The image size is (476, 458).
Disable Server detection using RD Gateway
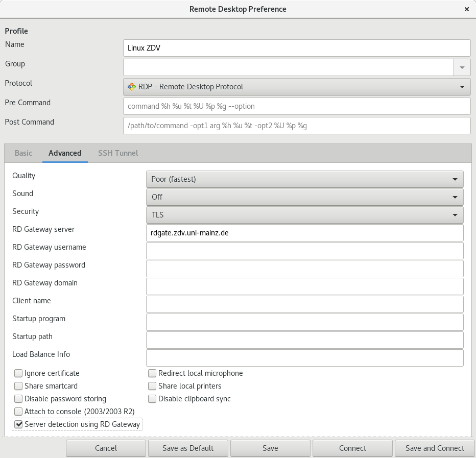pyautogui.click(x=18, y=424)
